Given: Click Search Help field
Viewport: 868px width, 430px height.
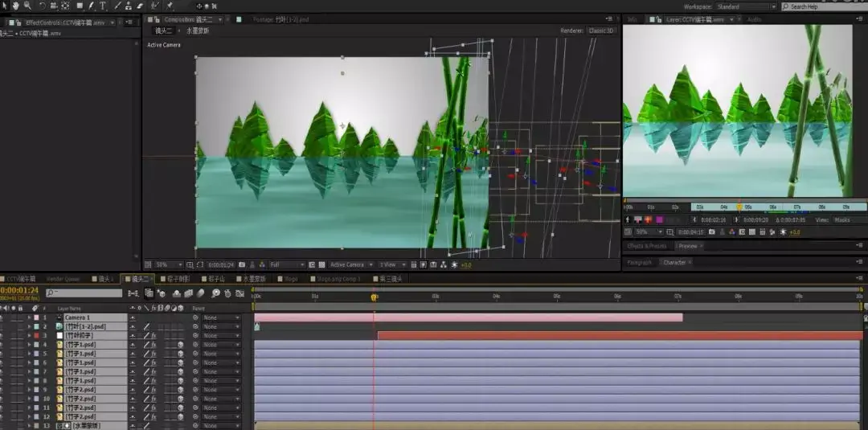Looking at the screenshot, I should click(824, 6).
